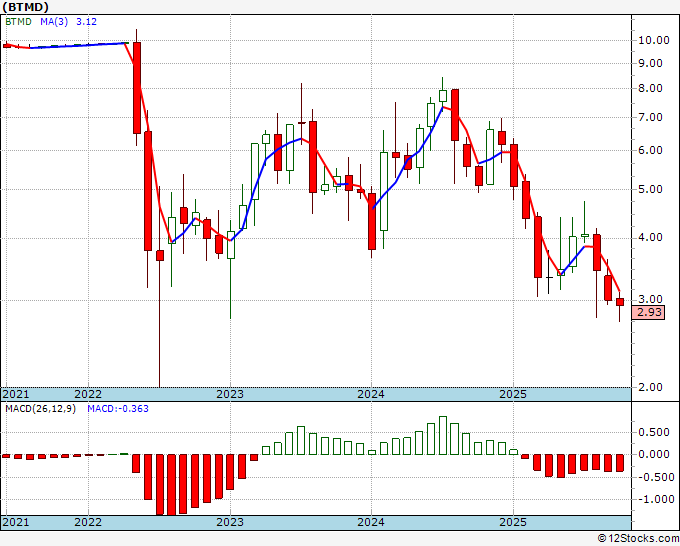Click 2025 on the MACD timeline
This screenshot has height=546, width=680.
tap(513, 522)
